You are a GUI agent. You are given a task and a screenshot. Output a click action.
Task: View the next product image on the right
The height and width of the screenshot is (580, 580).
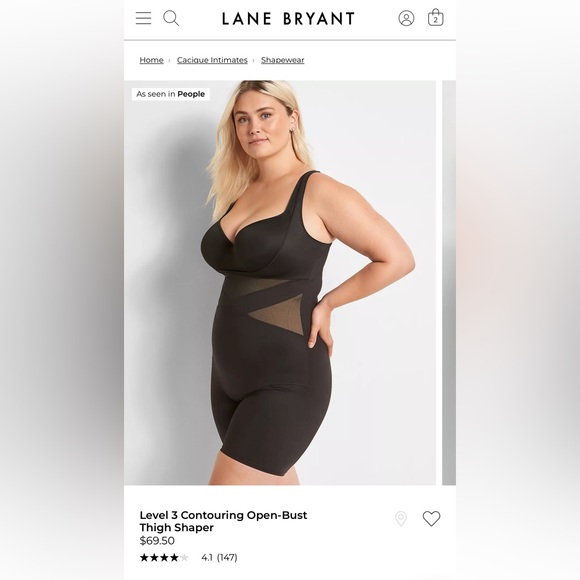[449, 283]
